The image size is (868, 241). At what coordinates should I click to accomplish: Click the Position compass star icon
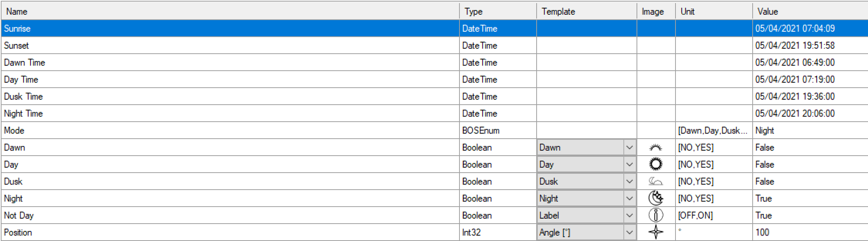coord(655,233)
